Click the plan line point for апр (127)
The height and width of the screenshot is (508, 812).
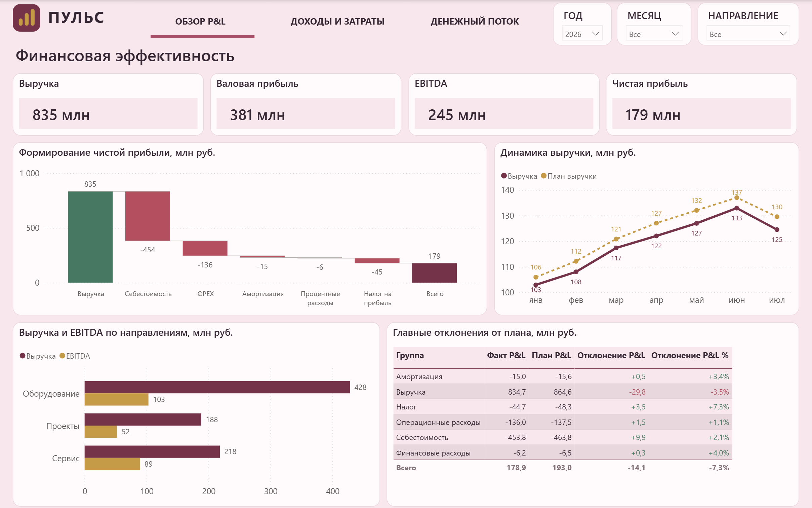coord(656,223)
